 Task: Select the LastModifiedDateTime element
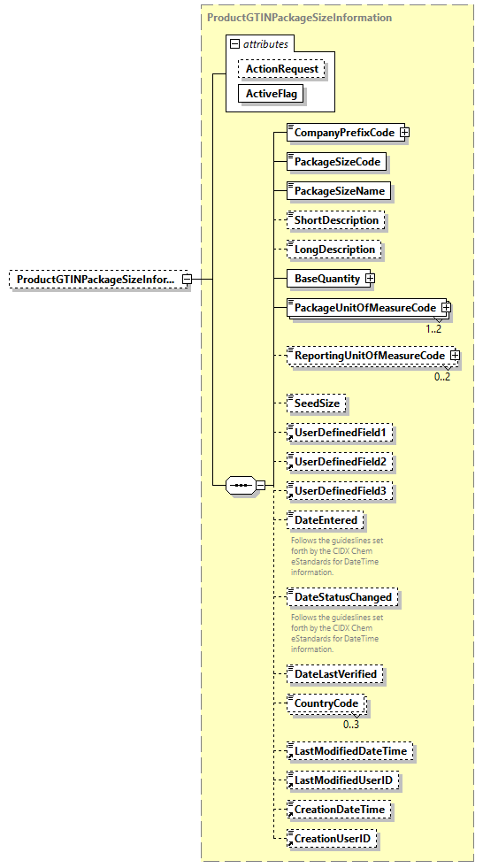click(350, 751)
